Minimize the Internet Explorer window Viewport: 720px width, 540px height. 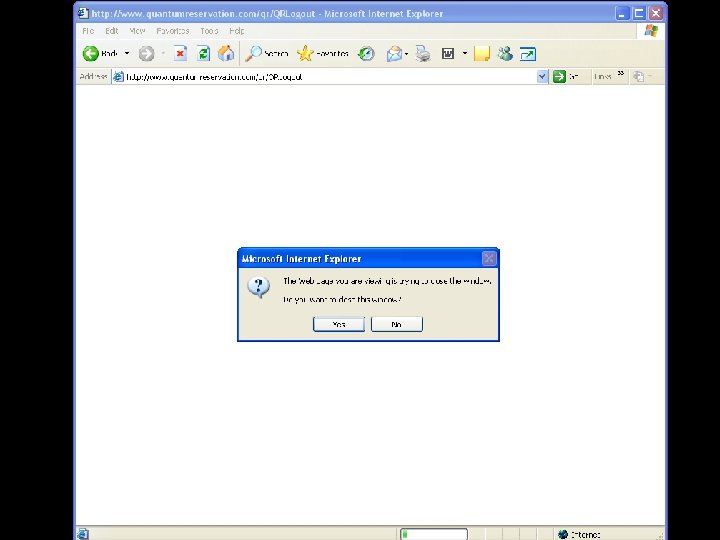click(x=622, y=13)
